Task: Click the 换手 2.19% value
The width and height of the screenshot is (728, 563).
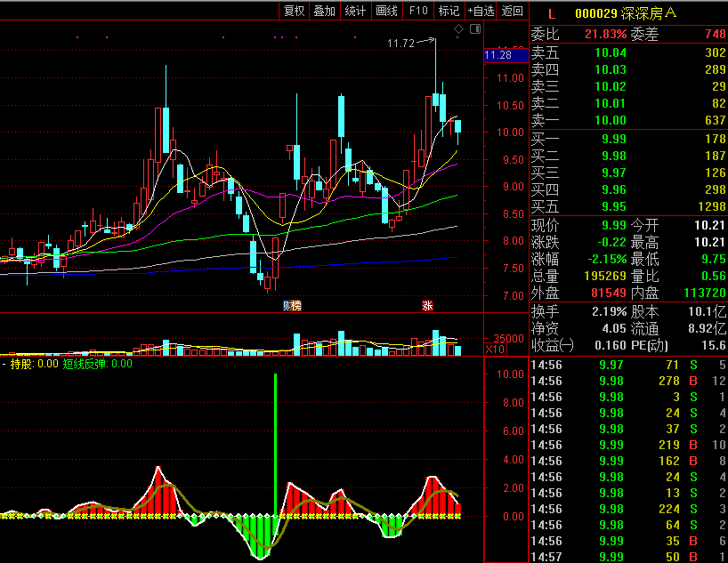Action: point(609,311)
